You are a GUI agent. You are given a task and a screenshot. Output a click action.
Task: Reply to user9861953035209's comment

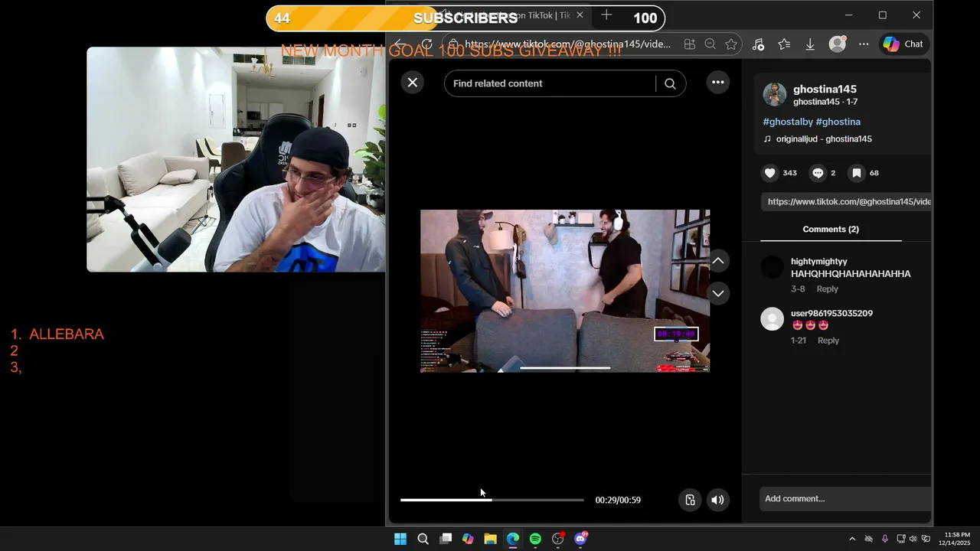click(x=828, y=341)
